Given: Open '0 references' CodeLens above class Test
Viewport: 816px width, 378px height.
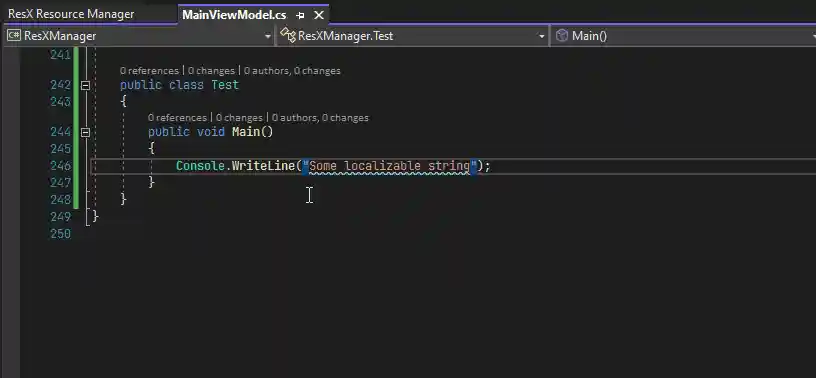Looking at the screenshot, I should click(149, 71).
